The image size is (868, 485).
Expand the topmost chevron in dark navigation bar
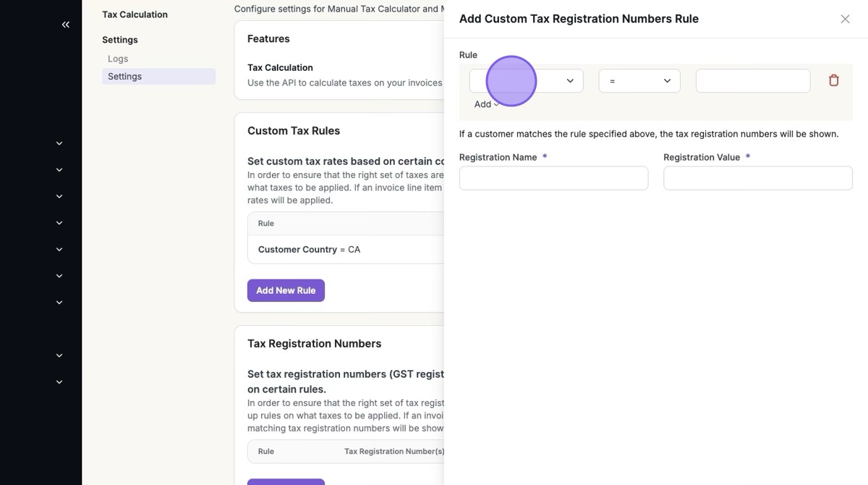pos(59,143)
